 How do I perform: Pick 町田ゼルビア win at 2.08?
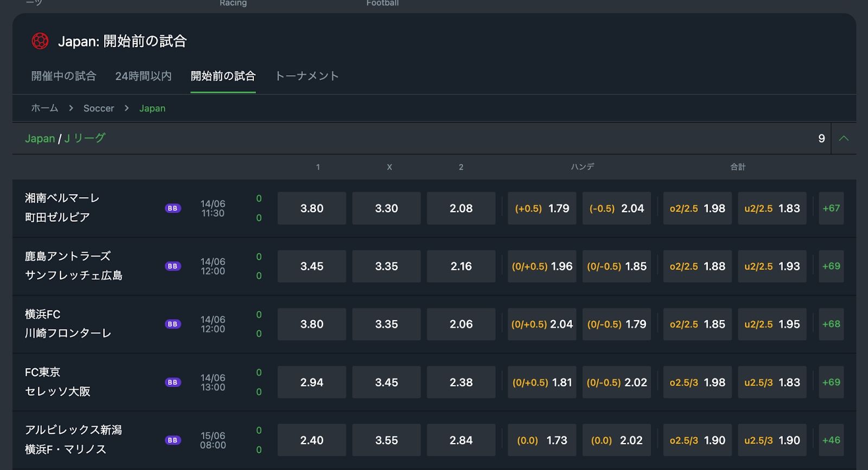pos(461,208)
